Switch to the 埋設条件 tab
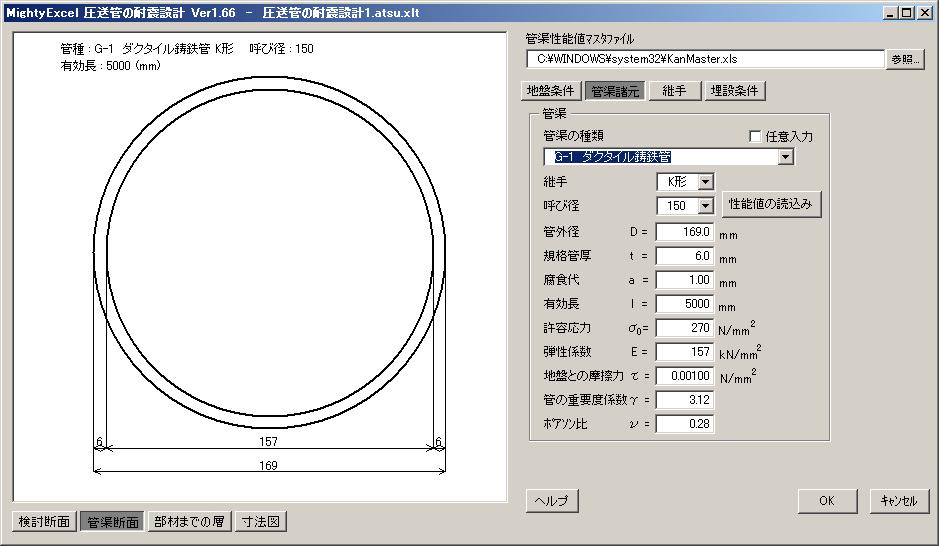 click(x=734, y=90)
